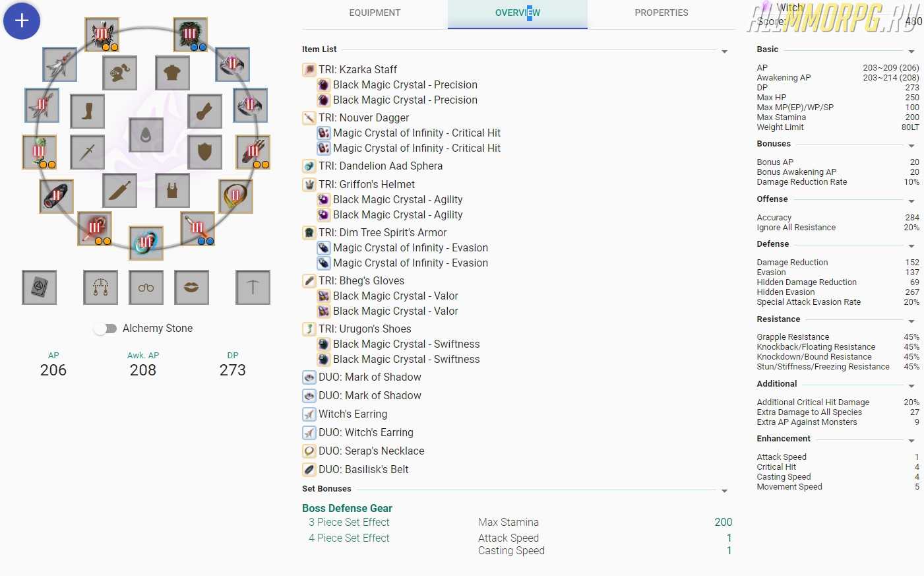Image resolution: width=924 pixels, height=576 pixels.
Task: Click the Awk. AP value 208
Action: point(143,370)
